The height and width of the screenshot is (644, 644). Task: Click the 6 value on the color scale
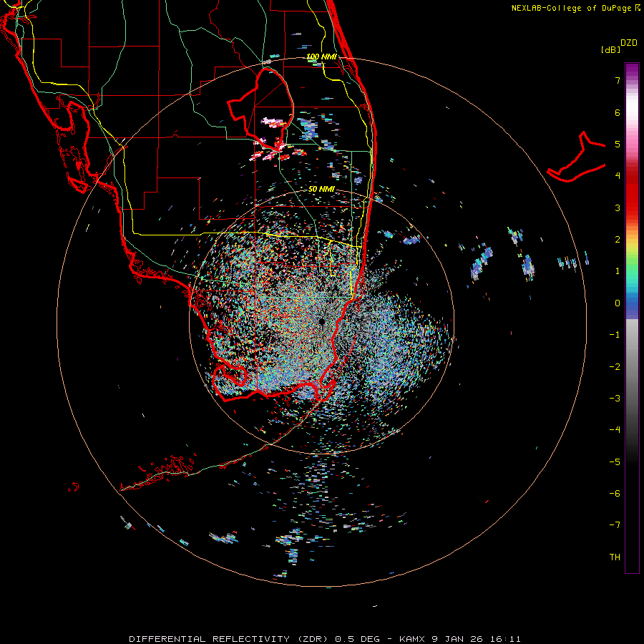[618, 112]
